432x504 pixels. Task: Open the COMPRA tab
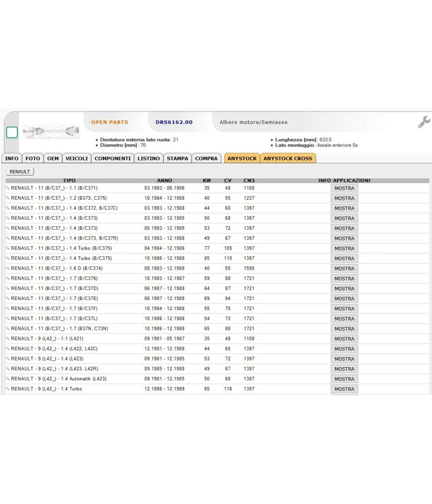(x=206, y=158)
